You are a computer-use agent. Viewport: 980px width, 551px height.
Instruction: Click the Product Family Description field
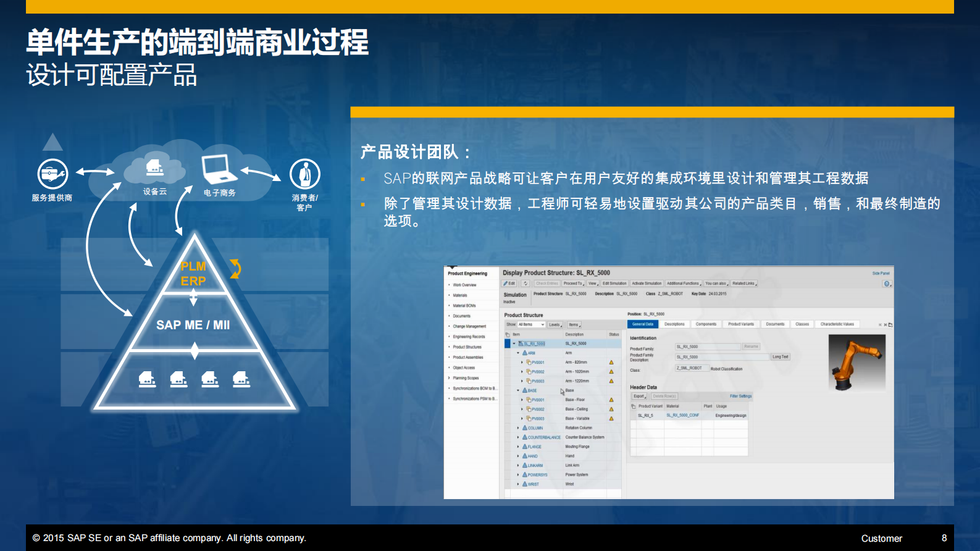coord(722,357)
